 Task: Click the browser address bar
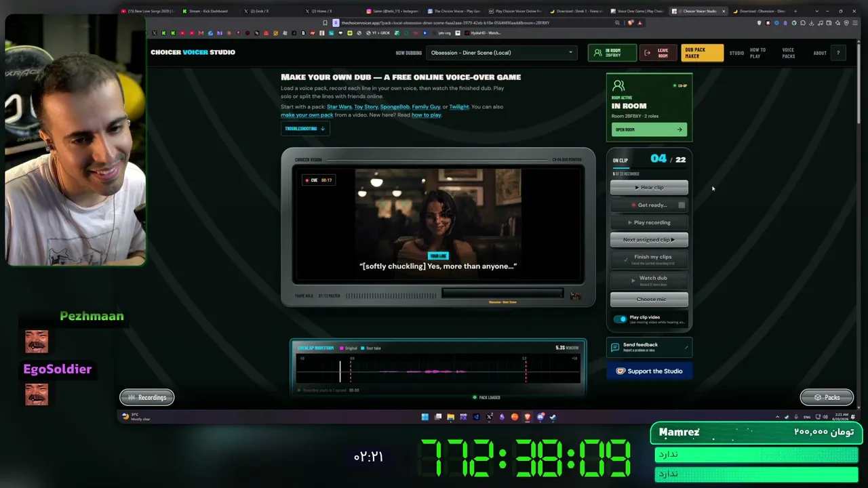pos(475,22)
